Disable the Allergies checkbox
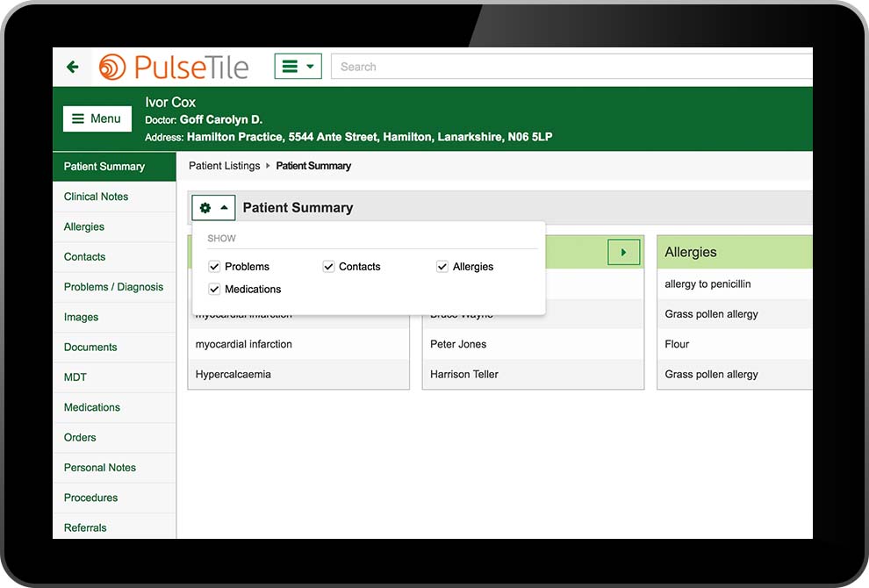869x588 pixels. [x=442, y=267]
